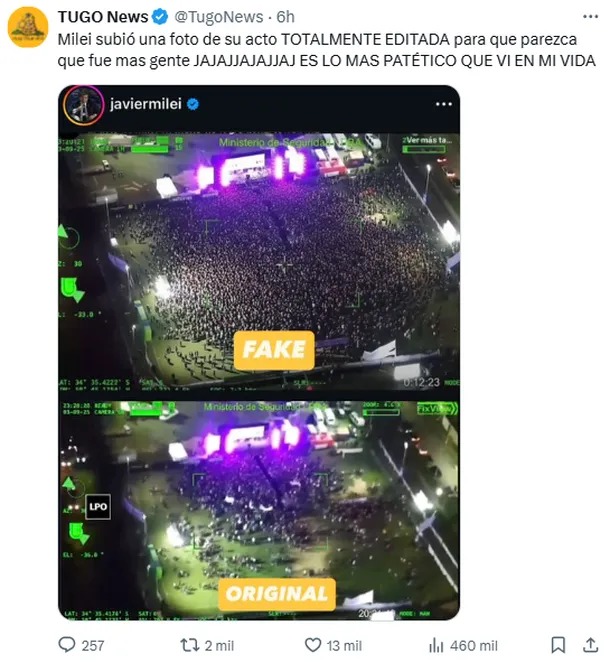Click the LPO logo badge on lower image
This screenshot has width=610, height=663.
98,507
